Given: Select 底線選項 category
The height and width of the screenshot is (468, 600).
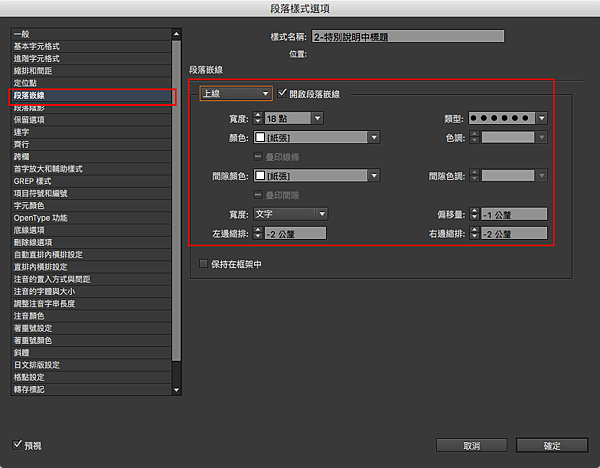Looking at the screenshot, I should pyautogui.click(x=91, y=230).
